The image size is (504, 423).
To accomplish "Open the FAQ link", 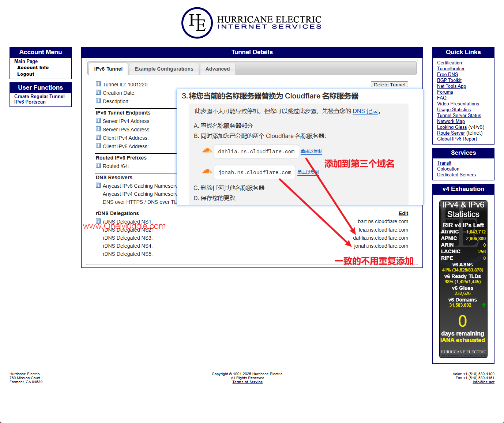I will pyautogui.click(x=442, y=98).
